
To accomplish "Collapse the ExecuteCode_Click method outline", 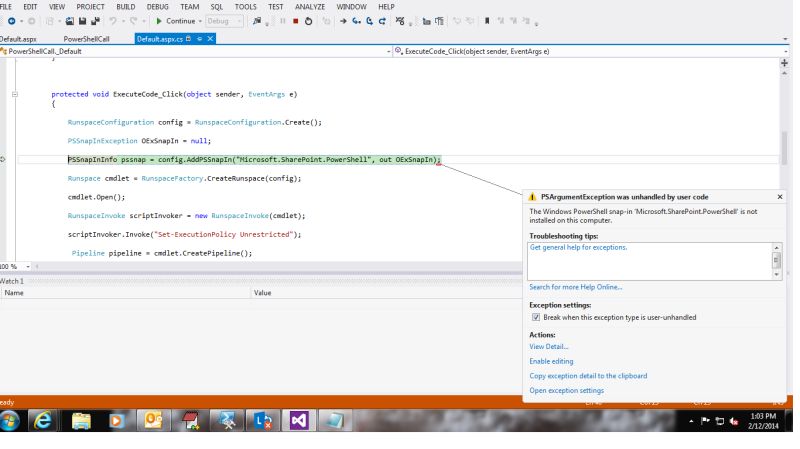I will point(15,94).
